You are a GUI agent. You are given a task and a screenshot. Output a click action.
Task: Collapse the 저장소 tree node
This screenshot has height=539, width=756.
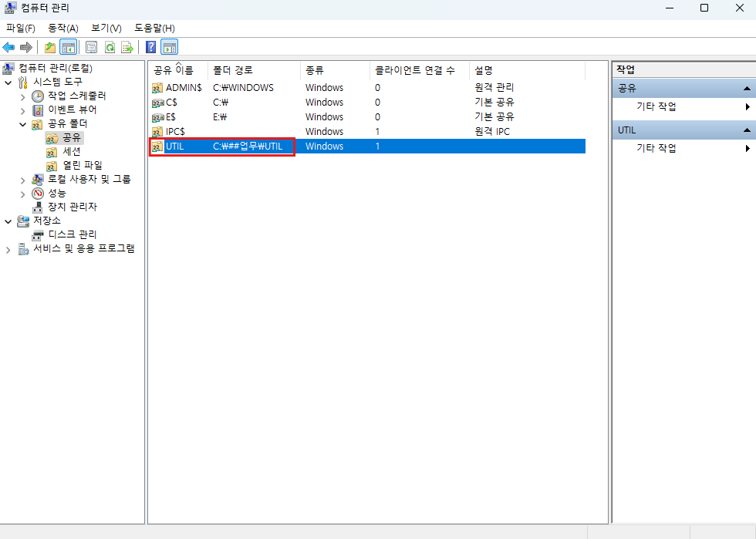[7, 220]
